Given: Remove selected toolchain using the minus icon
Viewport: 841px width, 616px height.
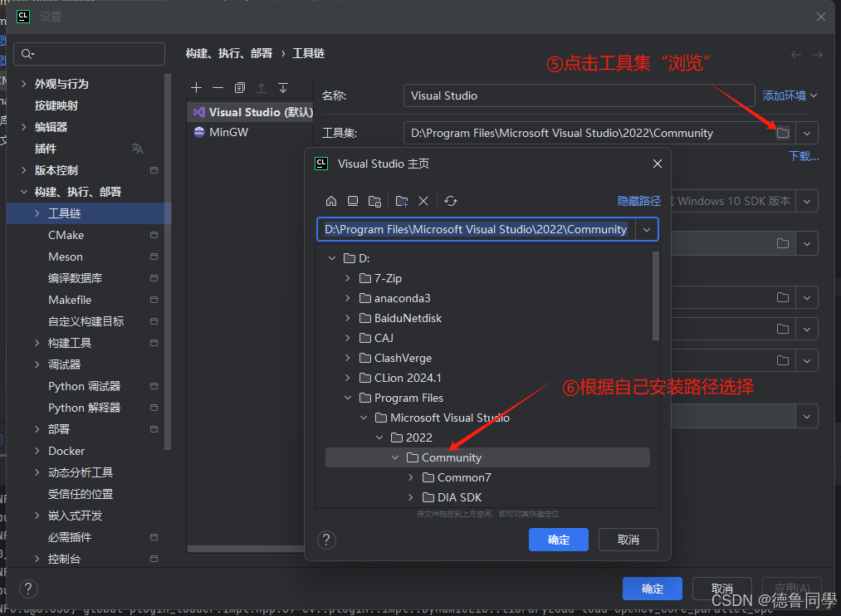Looking at the screenshot, I should tap(217, 87).
